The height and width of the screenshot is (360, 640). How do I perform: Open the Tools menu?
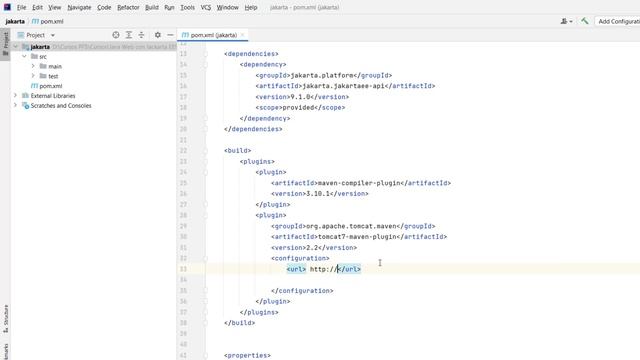pyautogui.click(x=187, y=7)
